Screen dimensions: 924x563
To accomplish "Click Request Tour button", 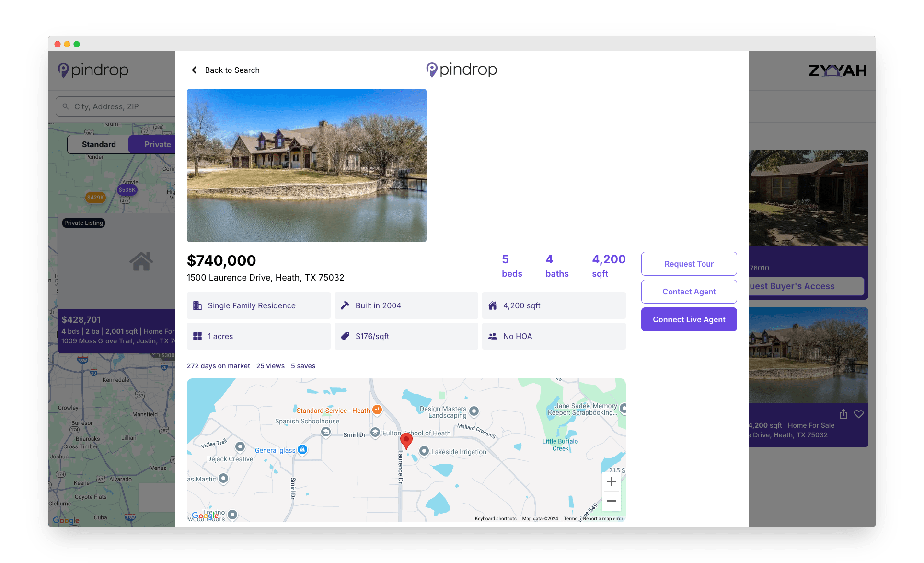I will pyautogui.click(x=689, y=264).
